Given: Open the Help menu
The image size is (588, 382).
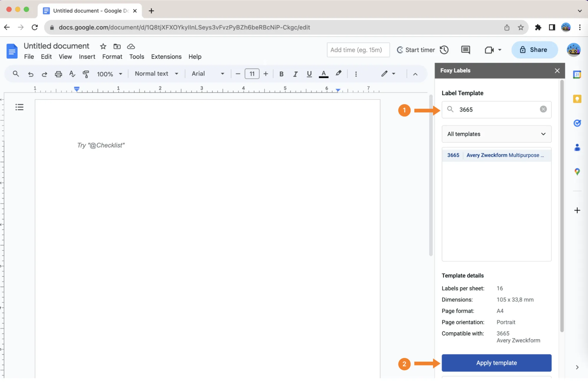Looking at the screenshot, I should (x=195, y=57).
